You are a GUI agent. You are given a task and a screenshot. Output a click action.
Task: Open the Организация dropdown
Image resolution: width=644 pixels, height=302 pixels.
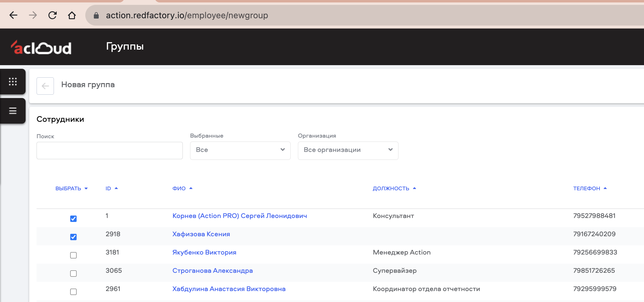348,150
